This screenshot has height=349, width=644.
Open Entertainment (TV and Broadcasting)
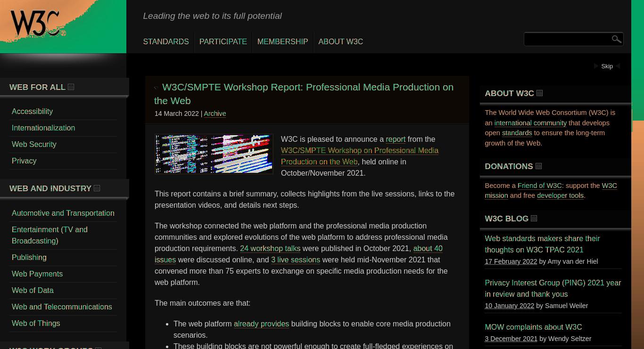click(50, 235)
